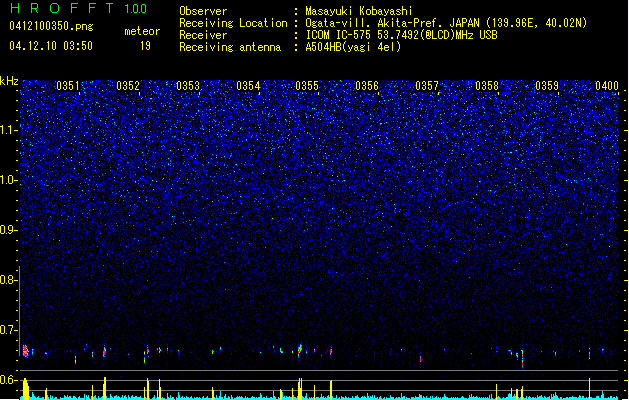Click the 0354 time marker

pyautogui.click(x=248, y=86)
